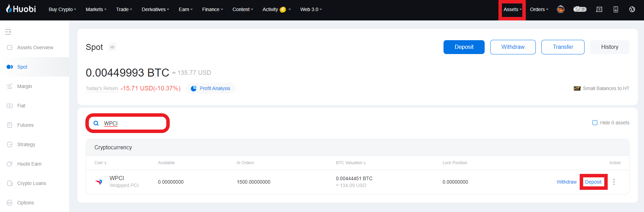
Task: Select Huobi Earn in the sidebar
Action: [29, 164]
